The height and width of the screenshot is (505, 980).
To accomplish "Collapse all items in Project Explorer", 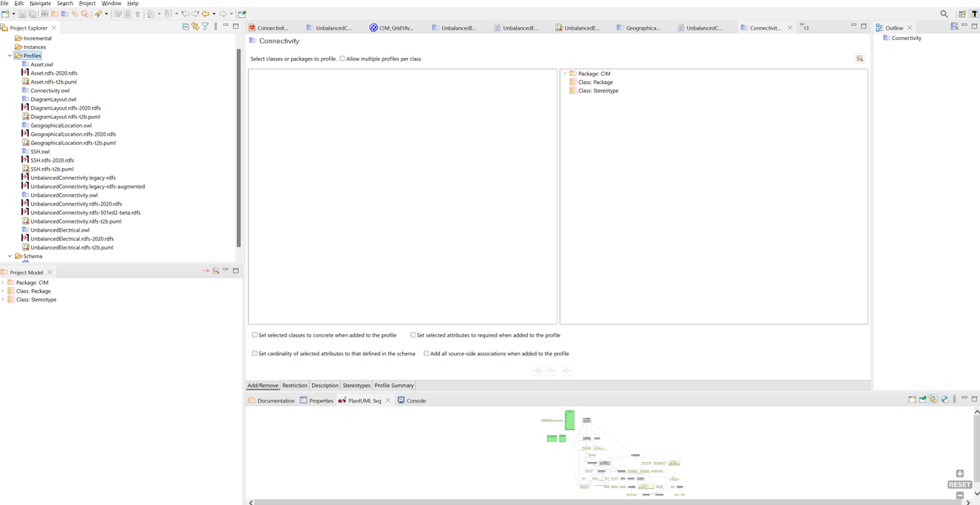I will 186,27.
